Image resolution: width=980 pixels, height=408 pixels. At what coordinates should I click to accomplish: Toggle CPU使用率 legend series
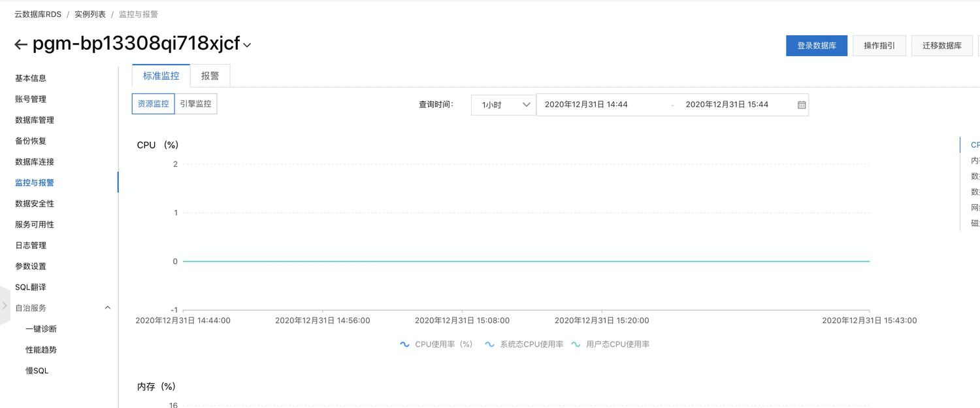[436, 345]
